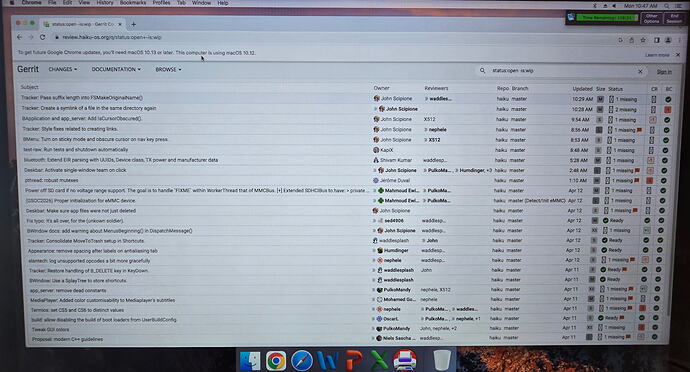Clear the Gerrit search query
Screen dimensions: 690x372
[640, 71]
